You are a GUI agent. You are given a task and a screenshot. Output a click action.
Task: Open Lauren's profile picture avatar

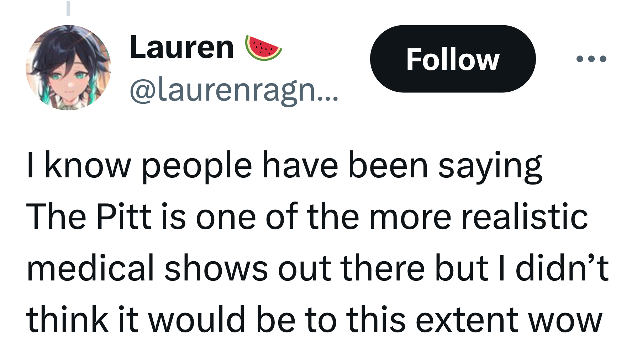[x=68, y=68]
